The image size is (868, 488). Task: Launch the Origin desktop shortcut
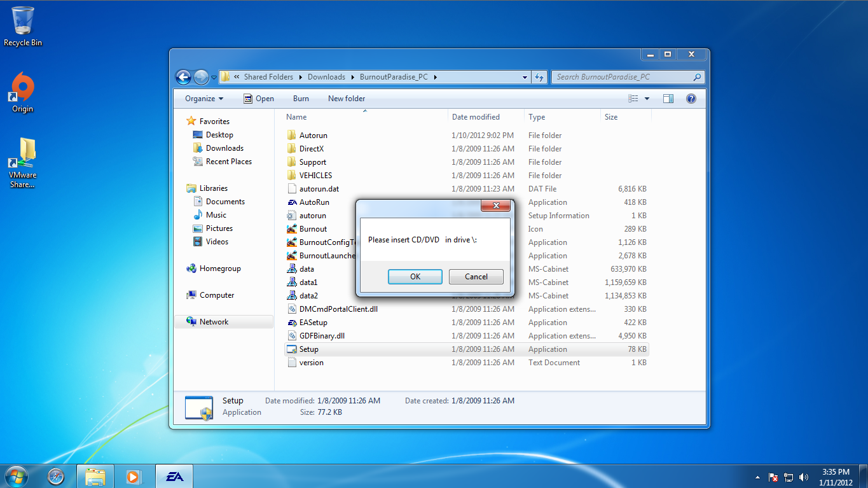point(23,92)
